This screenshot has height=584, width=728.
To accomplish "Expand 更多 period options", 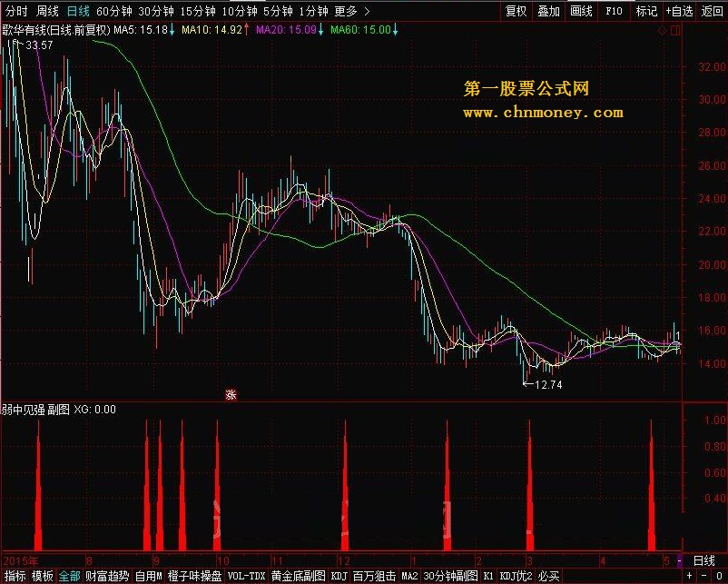I will (352, 11).
